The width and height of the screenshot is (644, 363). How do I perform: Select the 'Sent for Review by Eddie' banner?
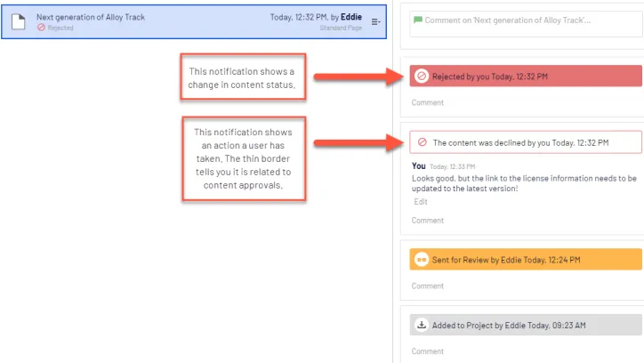pyautogui.click(x=526, y=260)
